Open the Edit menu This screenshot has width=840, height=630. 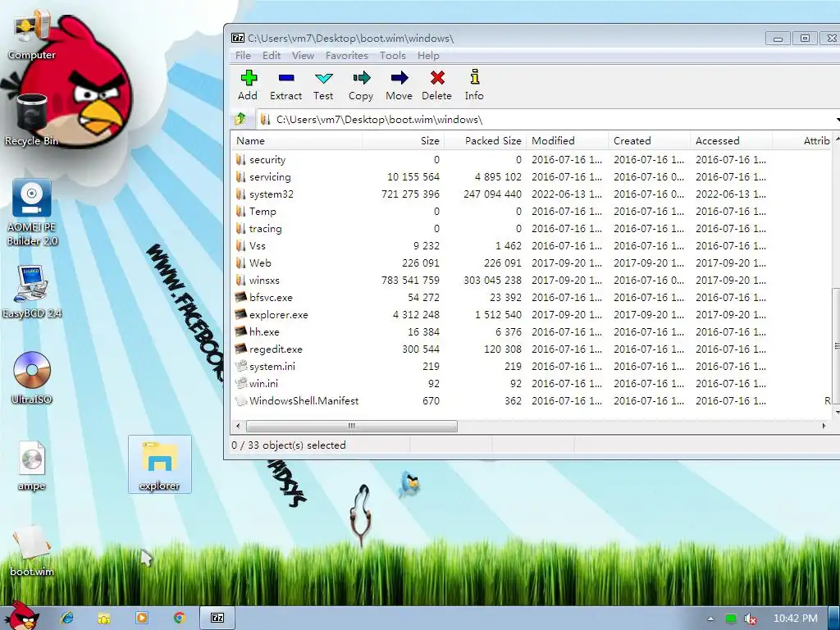272,55
